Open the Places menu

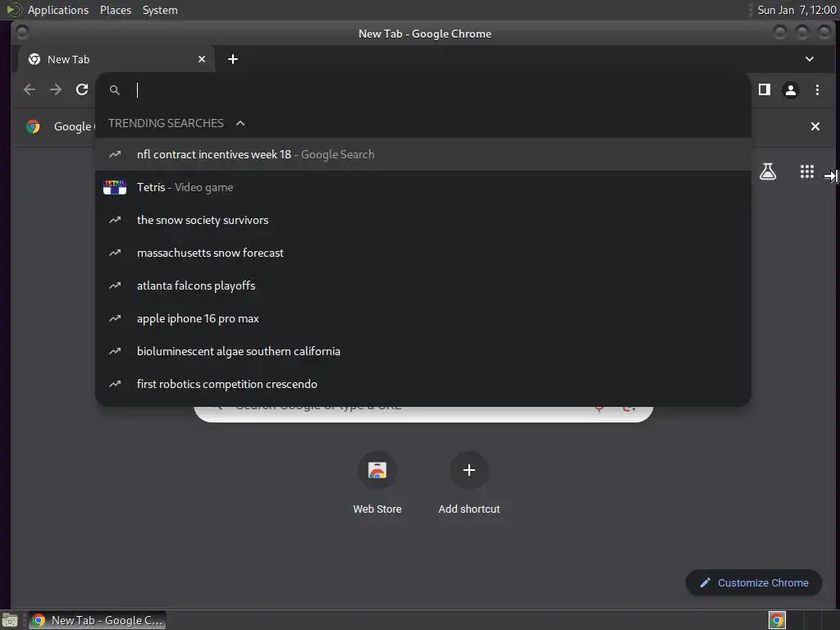click(x=115, y=10)
